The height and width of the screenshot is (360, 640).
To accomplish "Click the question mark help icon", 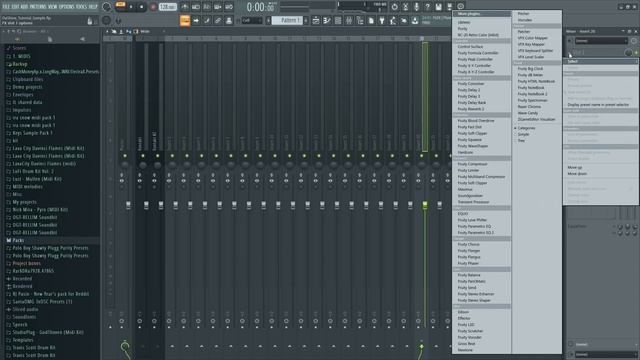I will [x=427, y=7].
